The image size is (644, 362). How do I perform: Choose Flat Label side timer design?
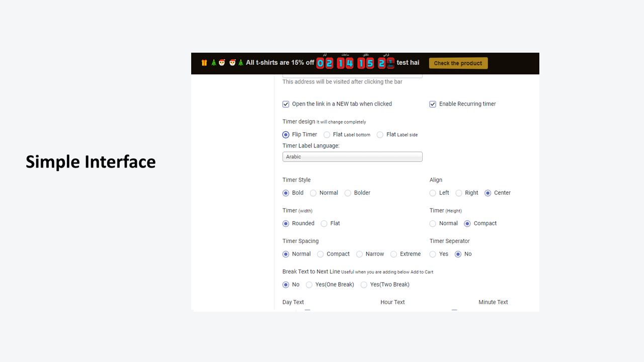[380, 135]
